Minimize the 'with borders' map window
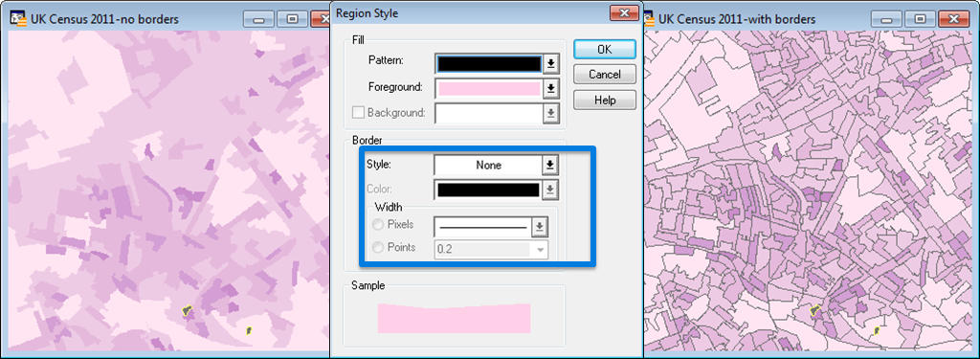 click(886, 19)
